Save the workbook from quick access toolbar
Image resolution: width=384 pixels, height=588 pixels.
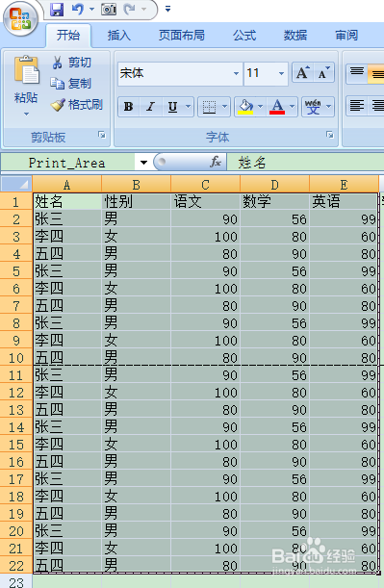[x=57, y=9]
